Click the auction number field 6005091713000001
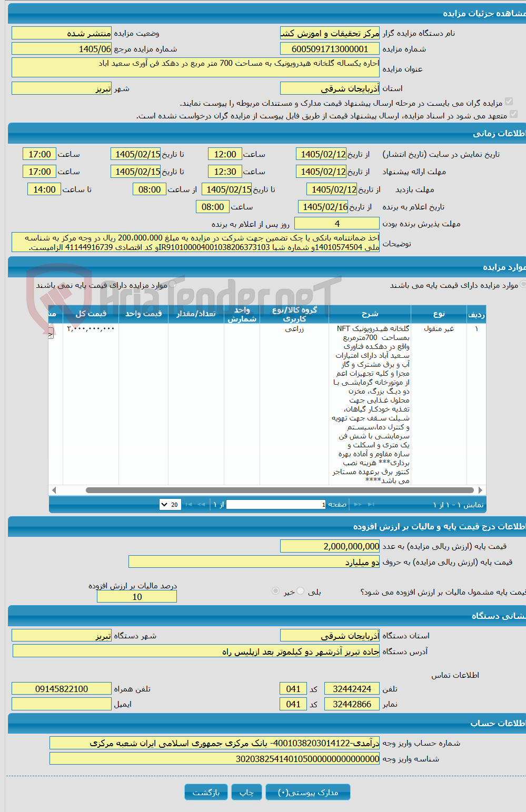The height and width of the screenshot is (812, 526). pos(330,49)
